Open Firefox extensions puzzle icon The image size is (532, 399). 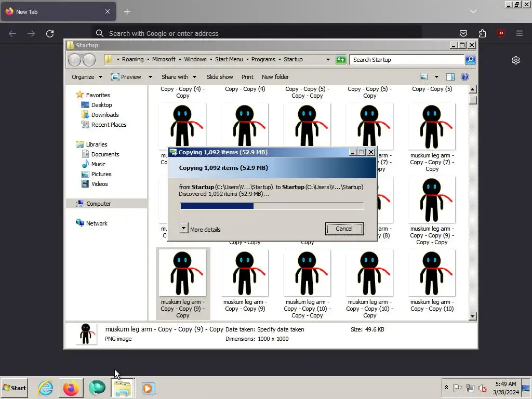coord(482,33)
